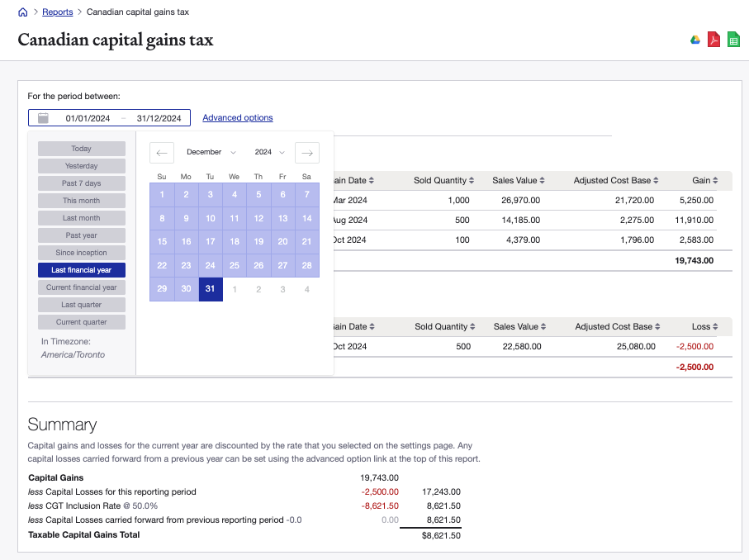This screenshot has height=560, width=749.
Task: Select the Current financial year preset
Action: pos(82,287)
